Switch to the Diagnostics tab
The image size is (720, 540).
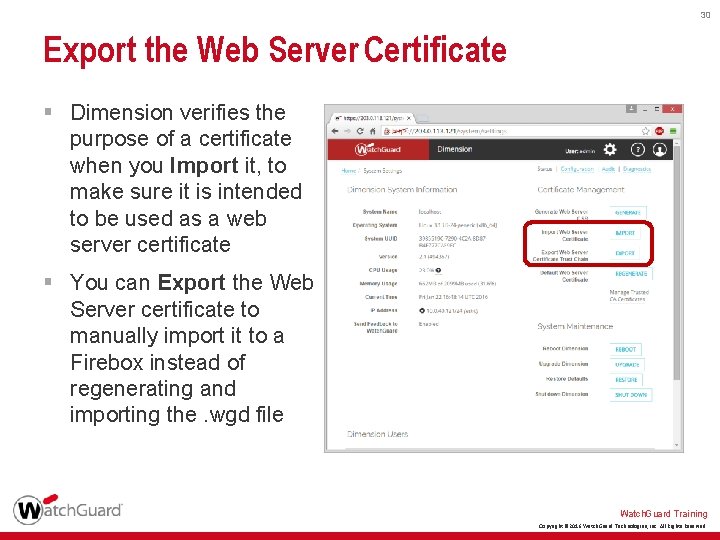[637, 169]
